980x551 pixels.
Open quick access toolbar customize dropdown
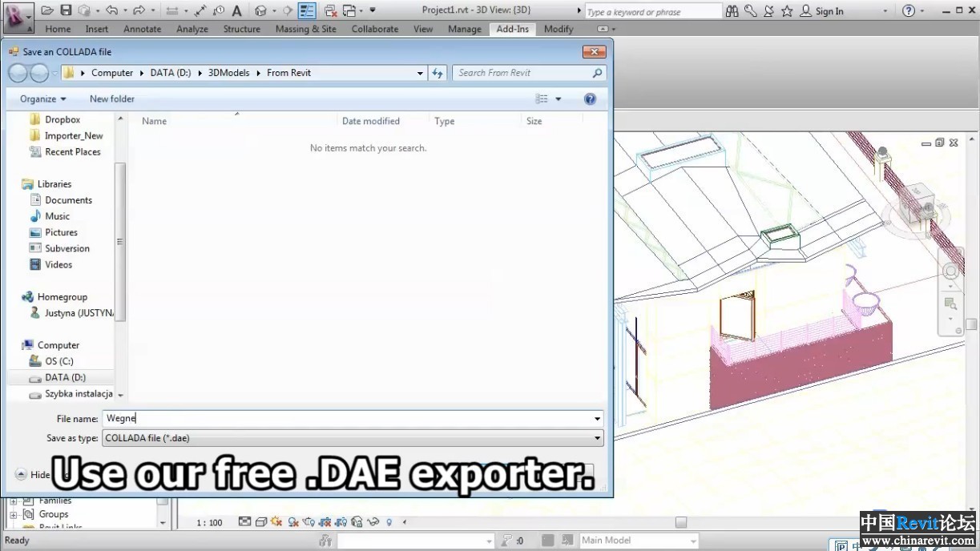(373, 10)
